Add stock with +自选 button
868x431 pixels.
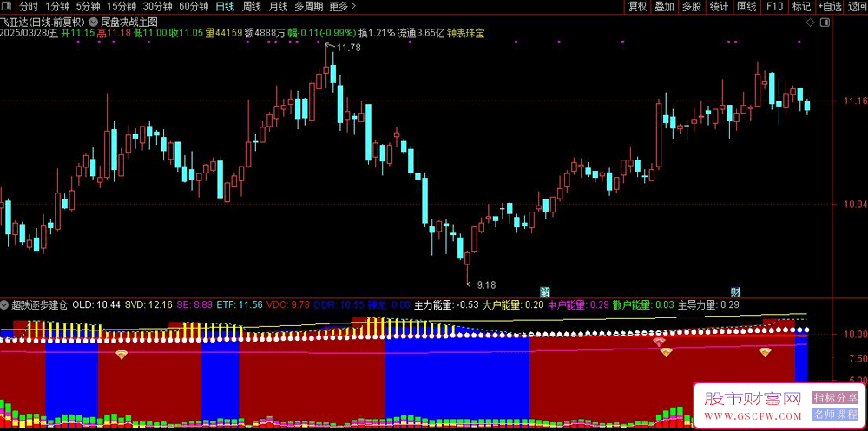pyautogui.click(x=829, y=7)
